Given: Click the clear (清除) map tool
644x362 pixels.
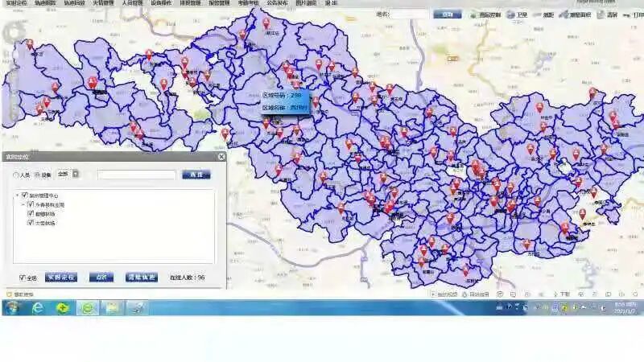Looking at the screenshot, I should click(608, 15).
